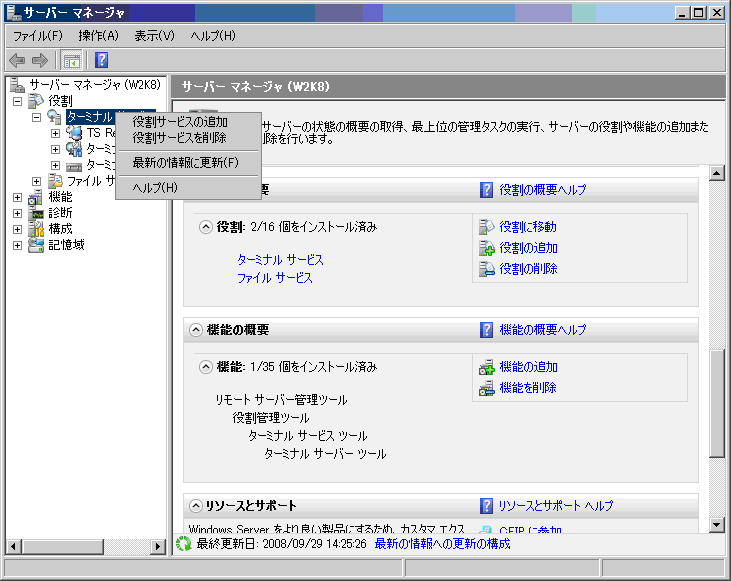Collapse the 機能: 1/35 subsection chevron
731x581 pixels.
206,367
